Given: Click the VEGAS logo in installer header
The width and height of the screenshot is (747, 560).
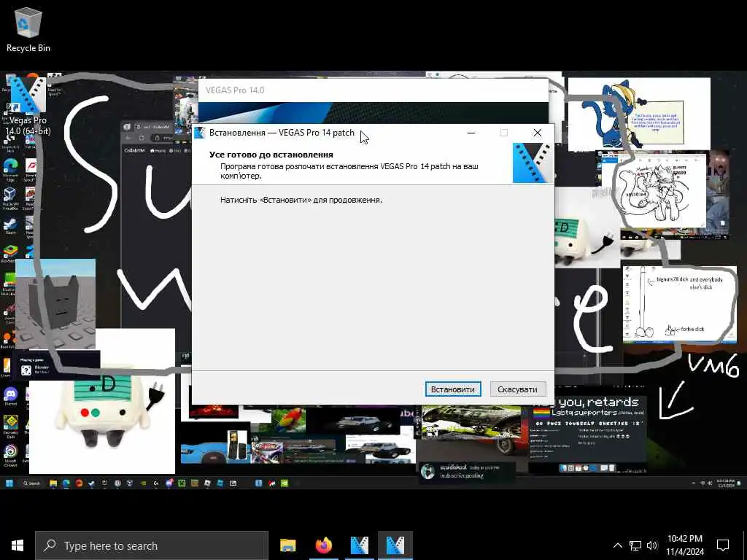Looking at the screenshot, I should point(533,163).
